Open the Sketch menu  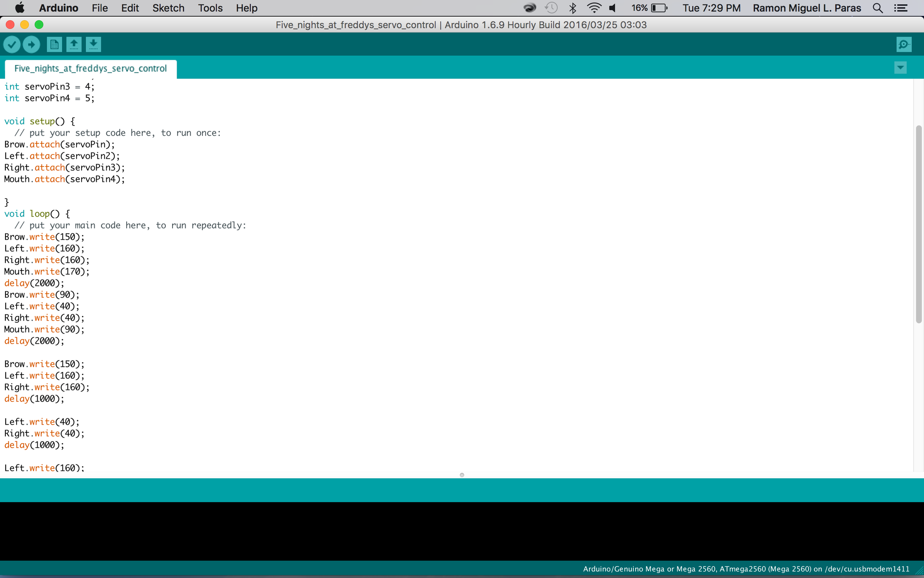point(168,8)
